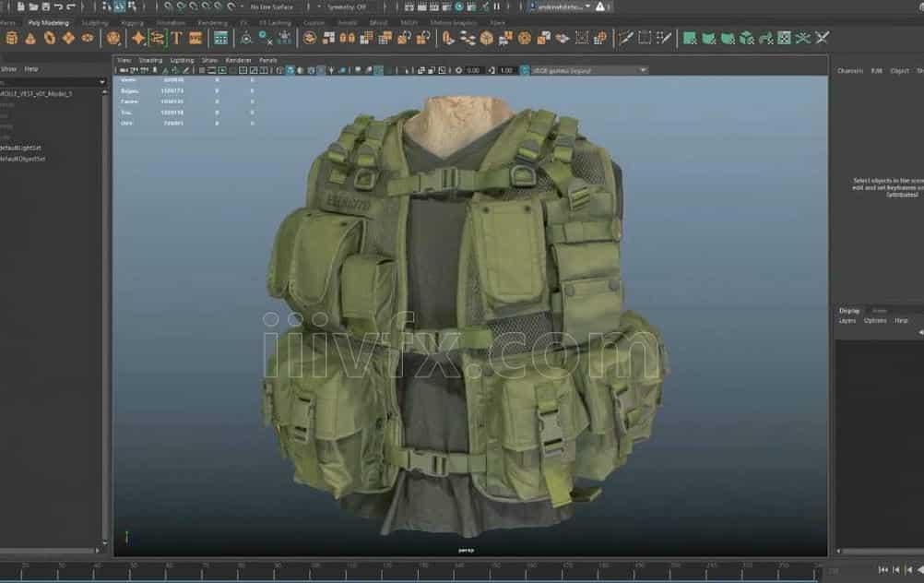The width and height of the screenshot is (924, 583).
Task: Open the Channel Box Object menu
Action: (x=899, y=71)
